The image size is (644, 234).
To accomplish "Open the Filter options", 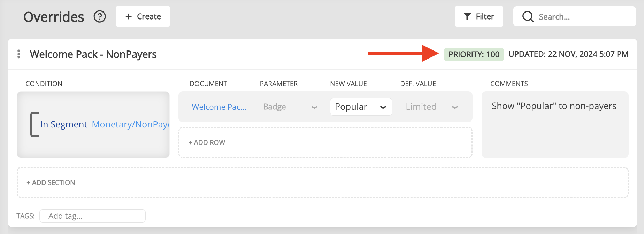I will tap(478, 16).
